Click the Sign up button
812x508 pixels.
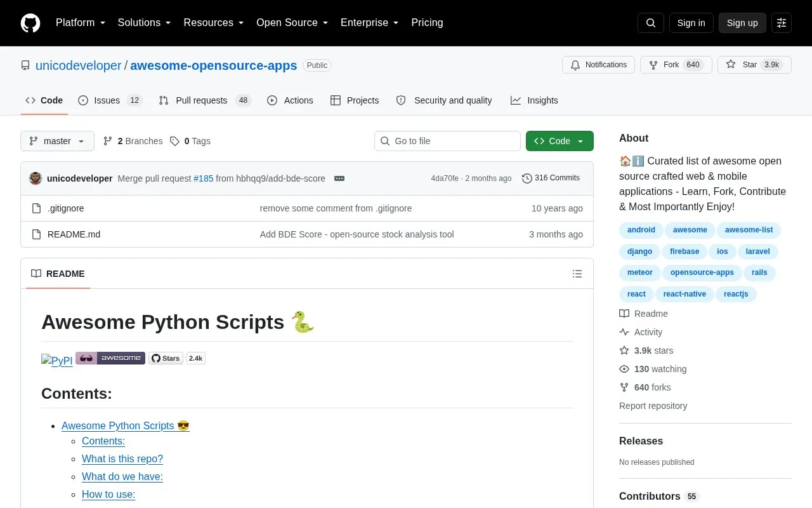tap(742, 23)
